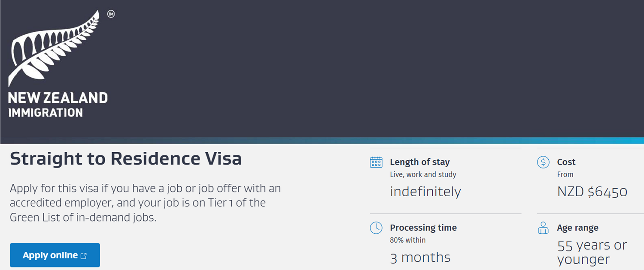Select the Straight to Residence Visa heading
644x270 pixels.
126,159
